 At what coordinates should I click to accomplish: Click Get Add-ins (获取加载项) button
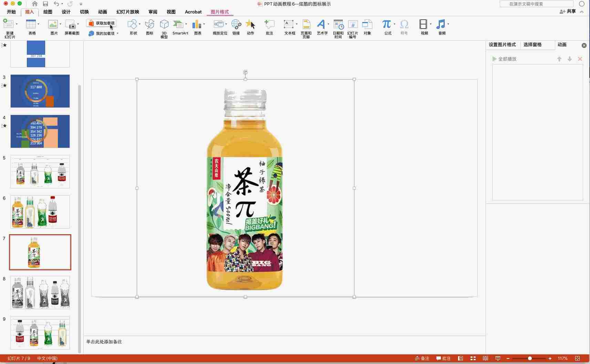tap(101, 23)
